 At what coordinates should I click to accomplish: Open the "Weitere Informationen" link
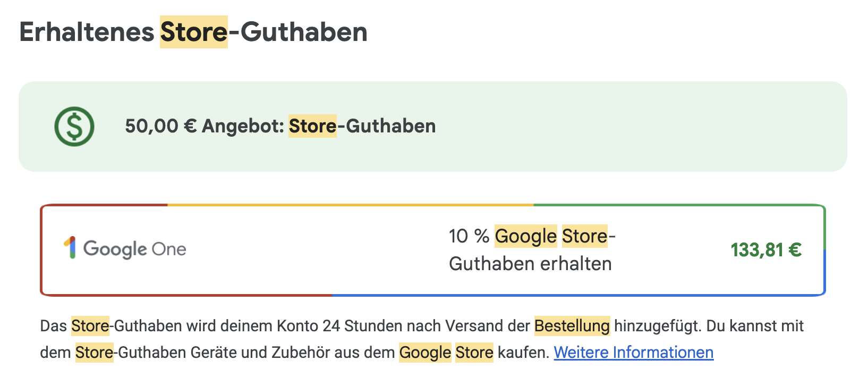(633, 353)
